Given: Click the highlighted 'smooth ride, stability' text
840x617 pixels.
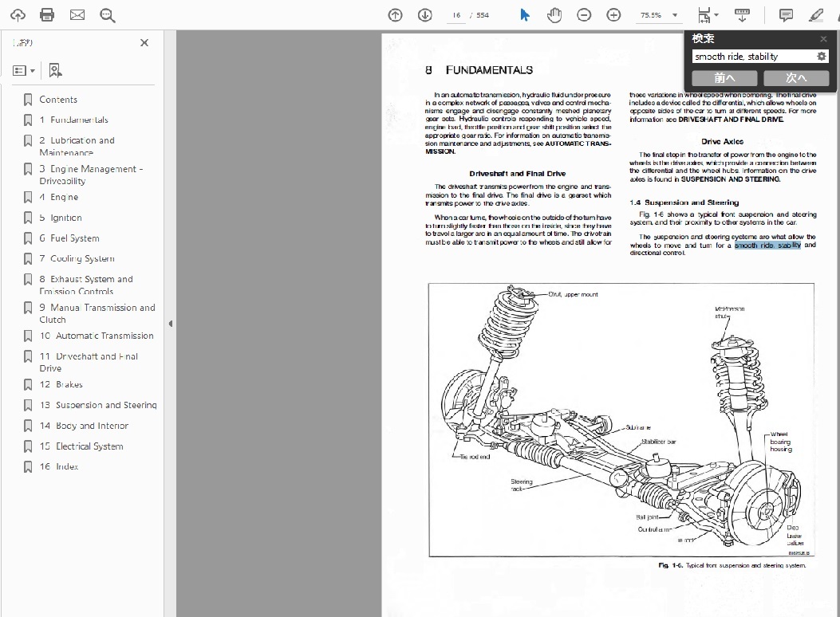Looking at the screenshot, I should [x=767, y=245].
